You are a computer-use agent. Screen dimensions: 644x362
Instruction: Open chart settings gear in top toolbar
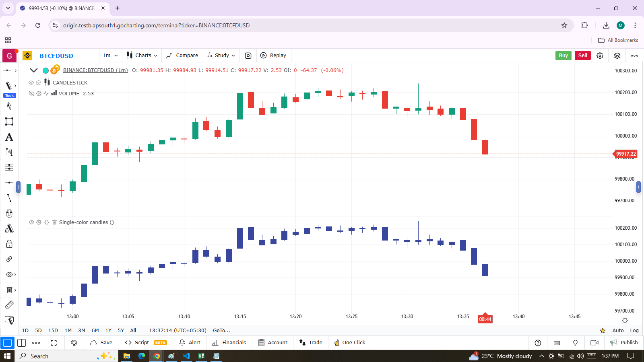pos(600,56)
